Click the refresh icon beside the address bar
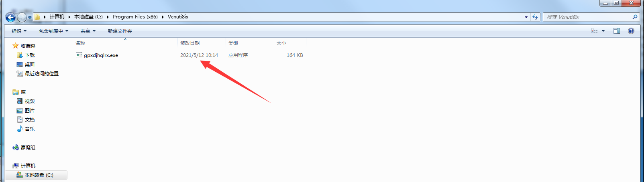This screenshot has height=182, width=644. click(x=535, y=17)
